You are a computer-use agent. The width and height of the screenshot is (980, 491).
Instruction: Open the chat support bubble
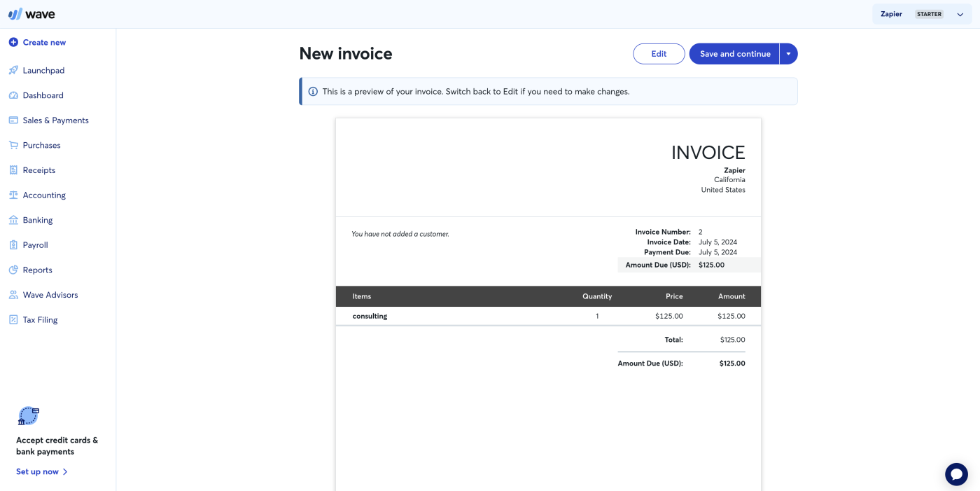956,474
